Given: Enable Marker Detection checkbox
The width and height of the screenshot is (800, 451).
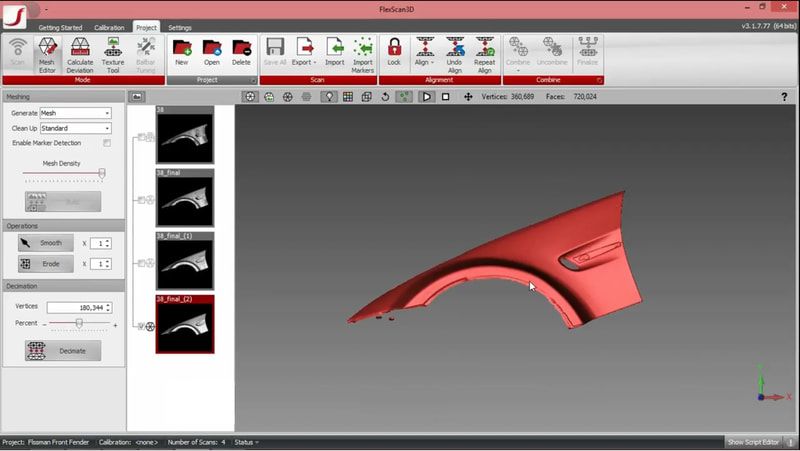Looking at the screenshot, I should 107,143.
